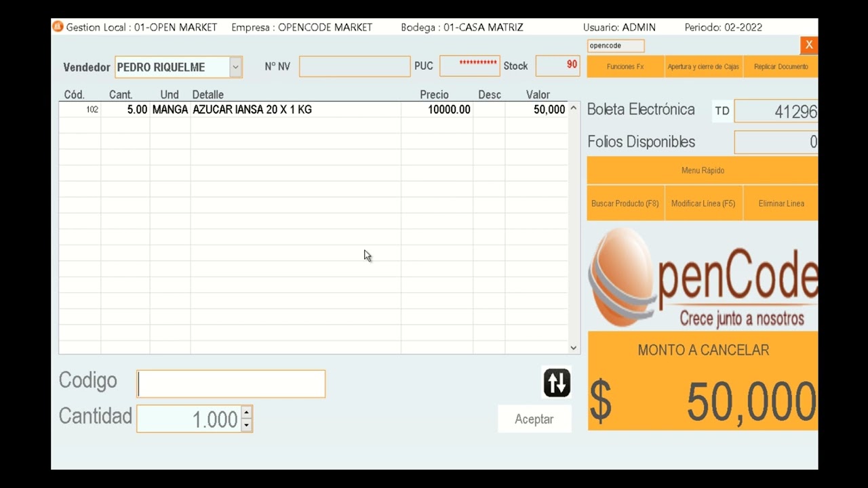Viewport: 868px width, 488px height.
Task: Click the Detalle column header
Action: (208, 95)
